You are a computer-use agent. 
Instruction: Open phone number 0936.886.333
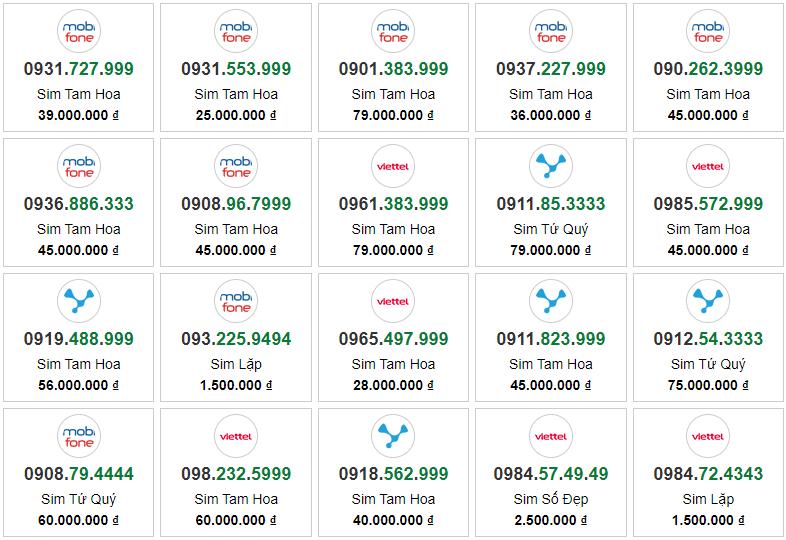pyautogui.click(x=79, y=204)
